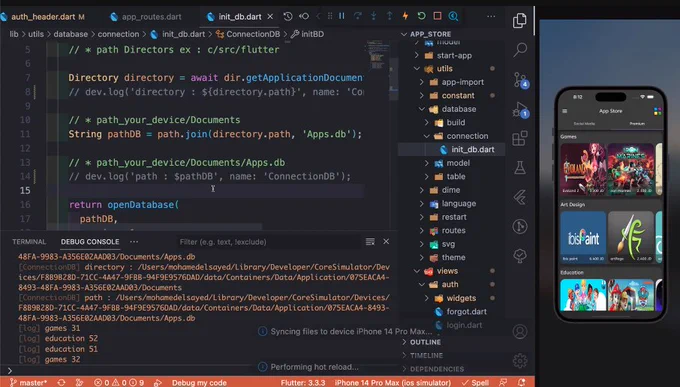Toggle the debug console word wrap icon
Image resolution: width=680 pixels, height=387 pixels.
(x=370, y=242)
